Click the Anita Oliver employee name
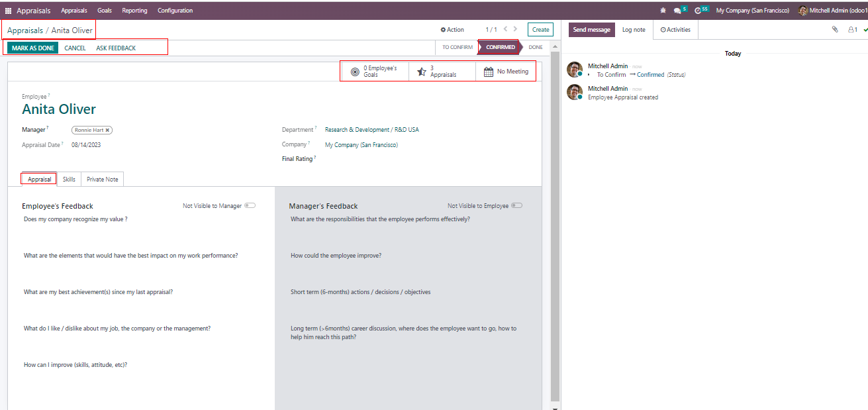 tap(59, 109)
